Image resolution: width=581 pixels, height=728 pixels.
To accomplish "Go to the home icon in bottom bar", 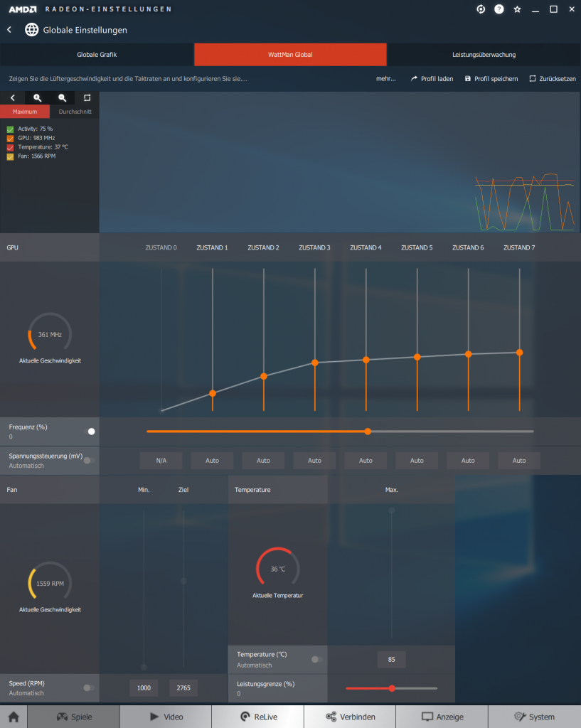I will tap(14, 717).
